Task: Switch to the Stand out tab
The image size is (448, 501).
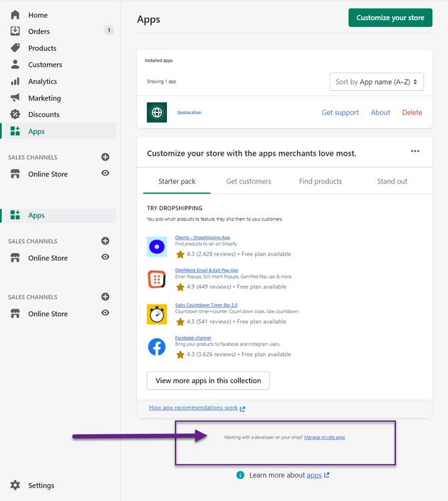Action: point(392,181)
